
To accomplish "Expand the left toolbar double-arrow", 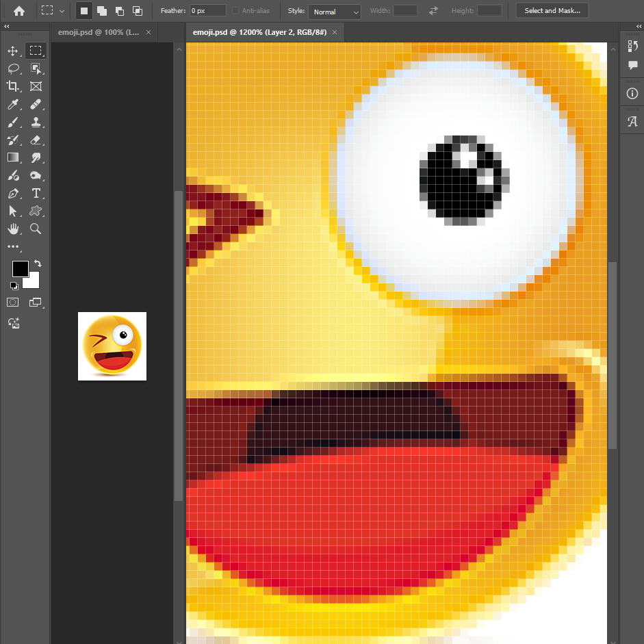I will [x=7, y=26].
